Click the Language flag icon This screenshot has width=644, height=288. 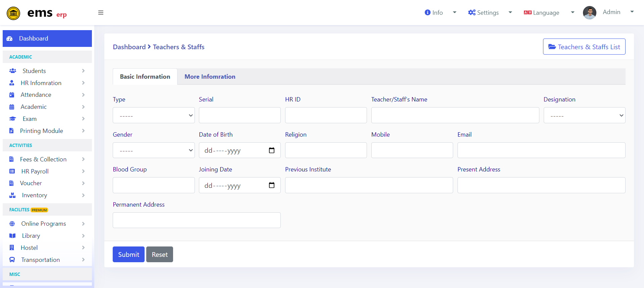pyautogui.click(x=528, y=12)
